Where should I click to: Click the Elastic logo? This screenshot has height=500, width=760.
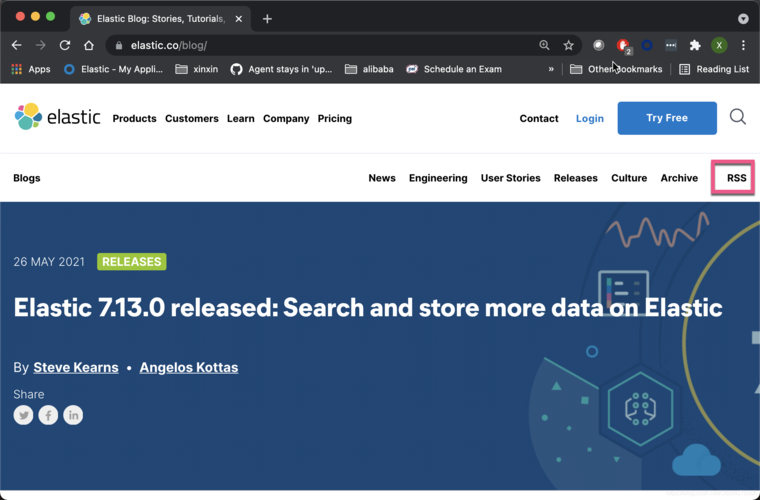click(58, 117)
